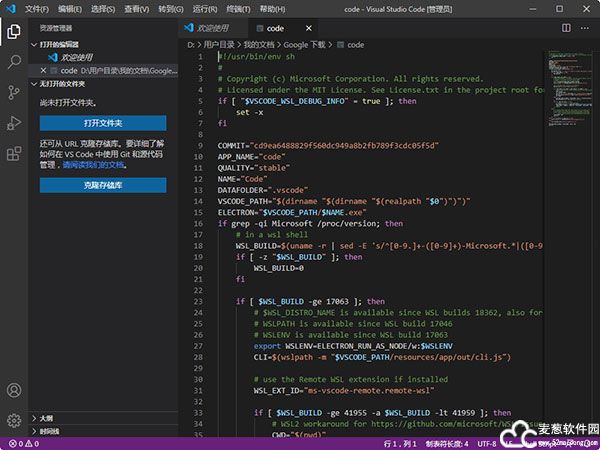Image resolution: width=600 pixels, height=450 pixels.
Task: Click the 资源管理器 panel title
Action: tap(56, 28)
